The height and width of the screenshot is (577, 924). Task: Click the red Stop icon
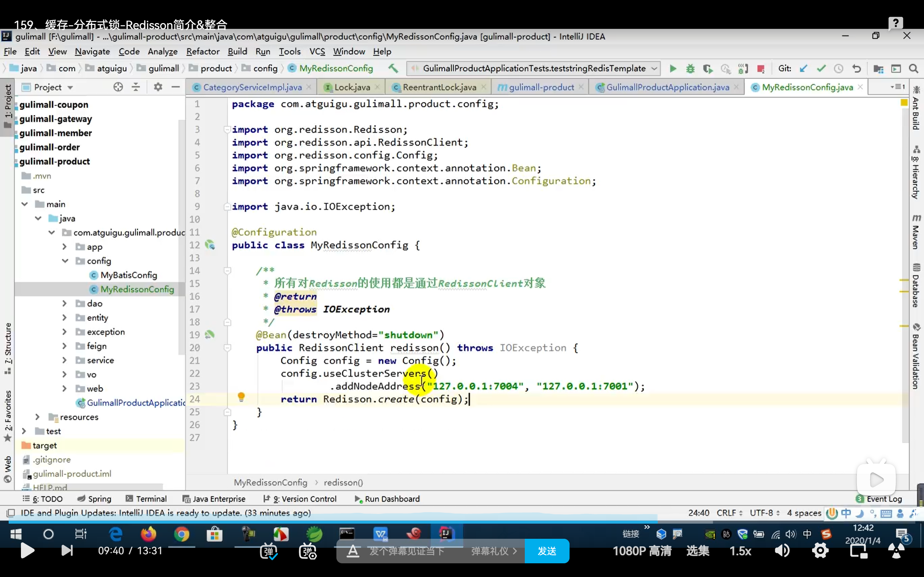(760, 69)
